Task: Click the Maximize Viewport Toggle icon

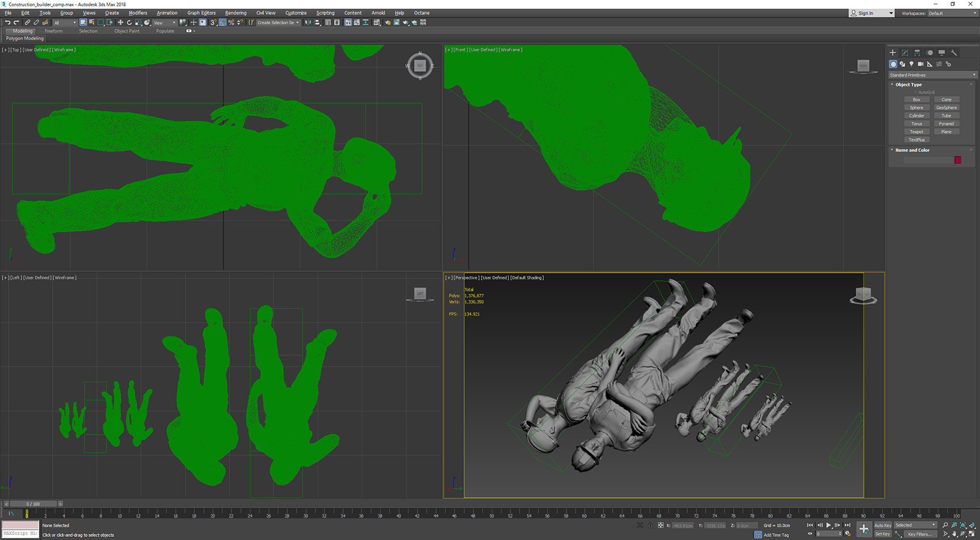Action: click(971, 534)
